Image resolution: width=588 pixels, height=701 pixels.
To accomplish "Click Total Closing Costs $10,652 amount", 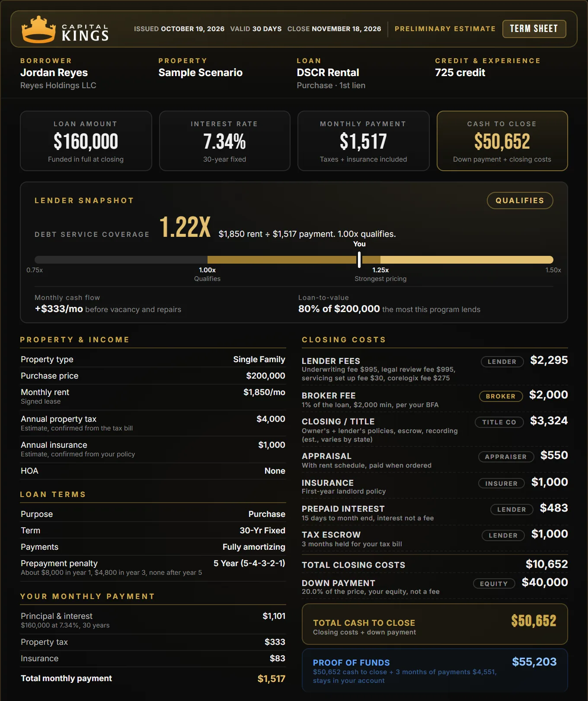I will click(x=547, y=564).
